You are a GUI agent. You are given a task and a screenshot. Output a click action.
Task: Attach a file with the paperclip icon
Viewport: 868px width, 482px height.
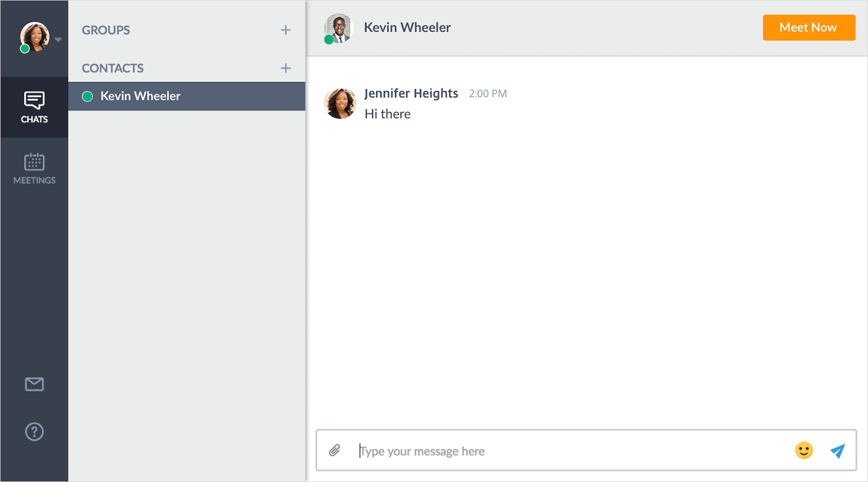point(335,450)
